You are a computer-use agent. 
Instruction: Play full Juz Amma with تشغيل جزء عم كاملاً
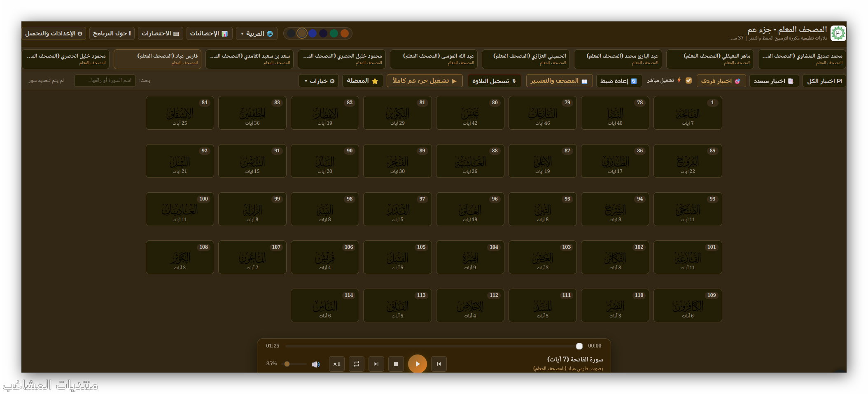point(425,81)
